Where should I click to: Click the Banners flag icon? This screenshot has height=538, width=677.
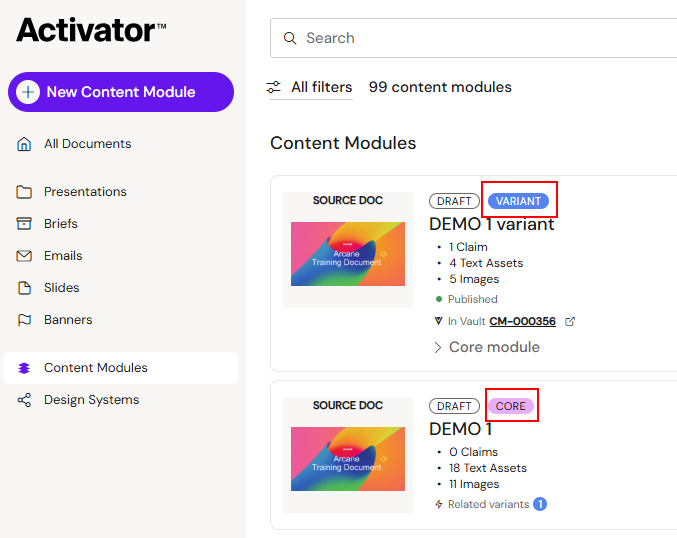[24, 320]
